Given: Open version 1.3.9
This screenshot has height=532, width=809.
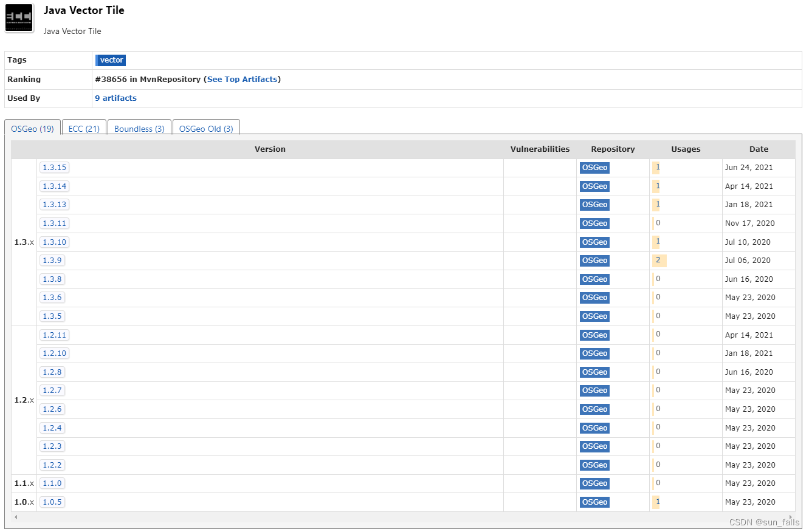Looking at the screenshot, I should [52, 260].
